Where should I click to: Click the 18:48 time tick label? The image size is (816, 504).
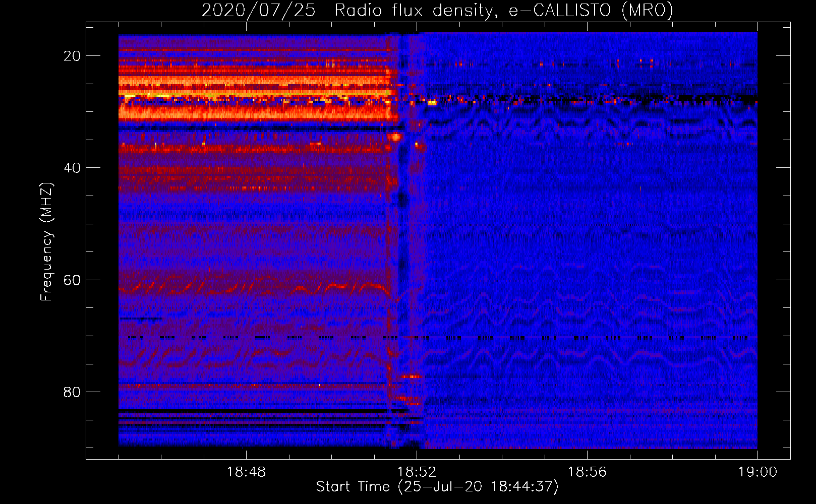[x=246, y=472]
